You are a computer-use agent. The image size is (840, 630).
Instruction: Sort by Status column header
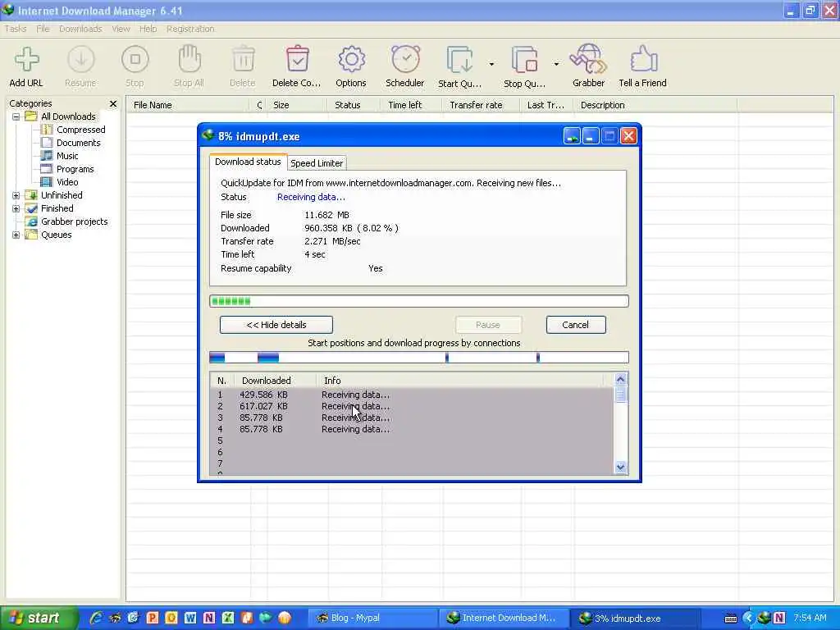click(354, 105)
